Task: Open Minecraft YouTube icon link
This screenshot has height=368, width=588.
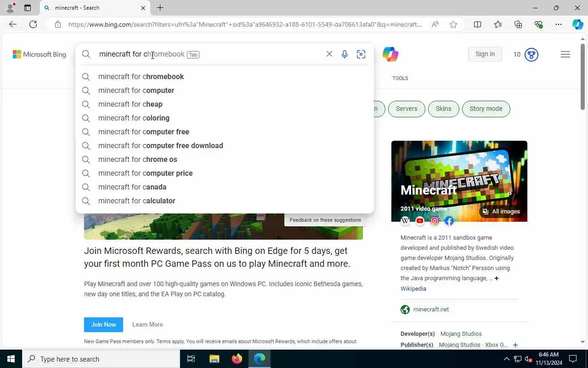Action: click(x=420, y=221)
